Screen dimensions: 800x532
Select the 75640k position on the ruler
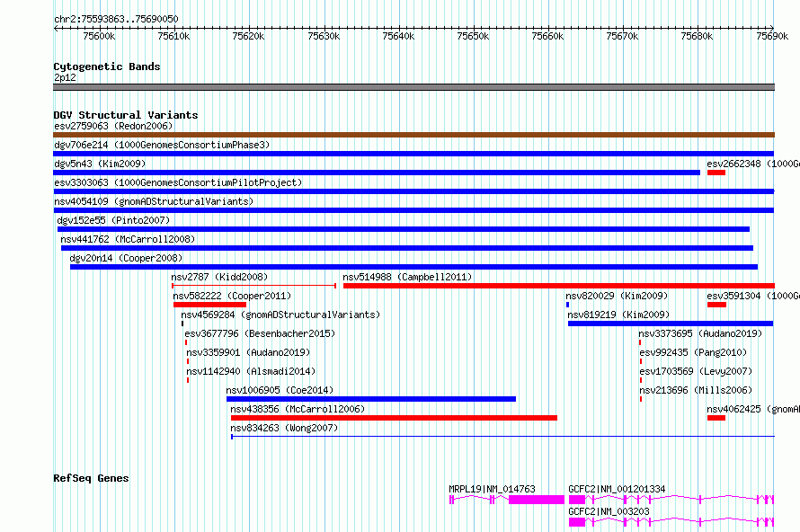398,36
